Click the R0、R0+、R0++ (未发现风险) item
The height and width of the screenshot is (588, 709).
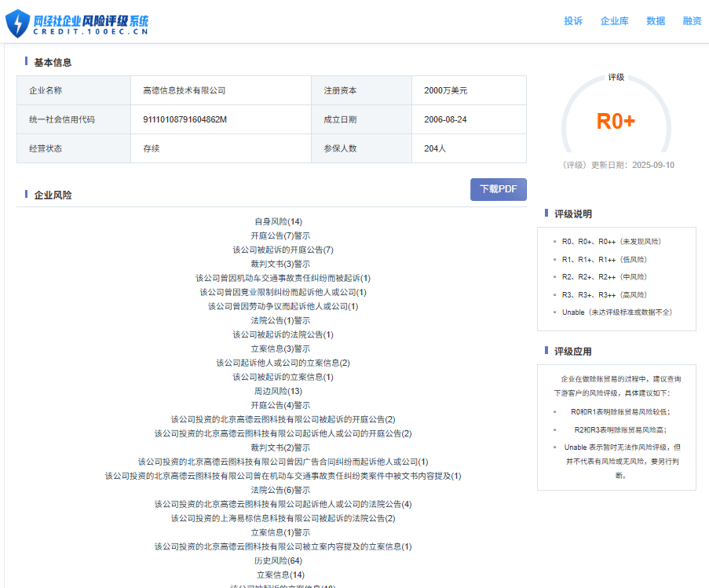[611, 241]
